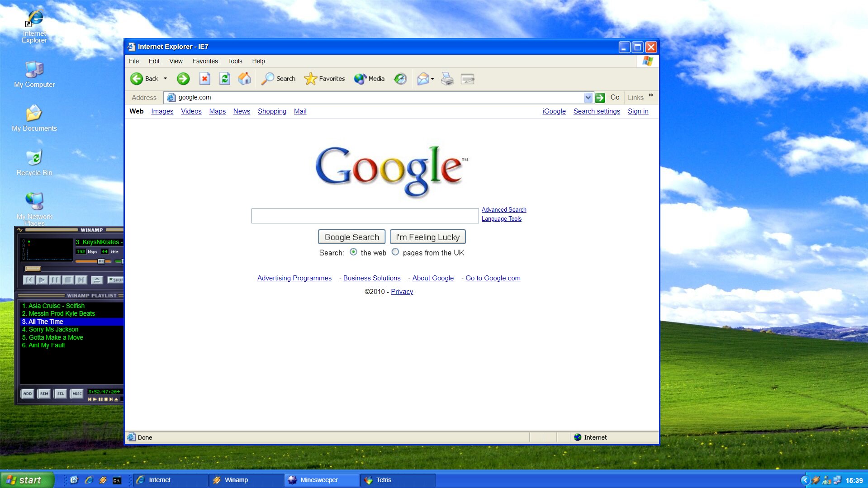Click the green Go arrow icon
The height and width of the screenshot is (488, 868).
click(600, 97)
